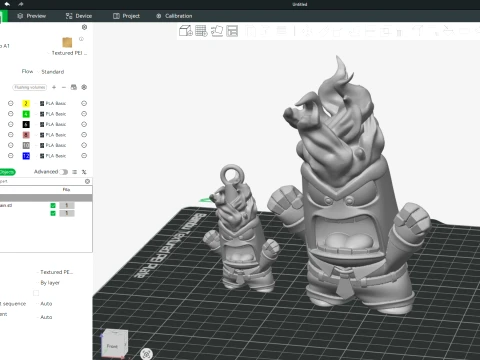480x360 pixels.
Task: Switch to the Preview tab
Action: (x=31, y=16)
